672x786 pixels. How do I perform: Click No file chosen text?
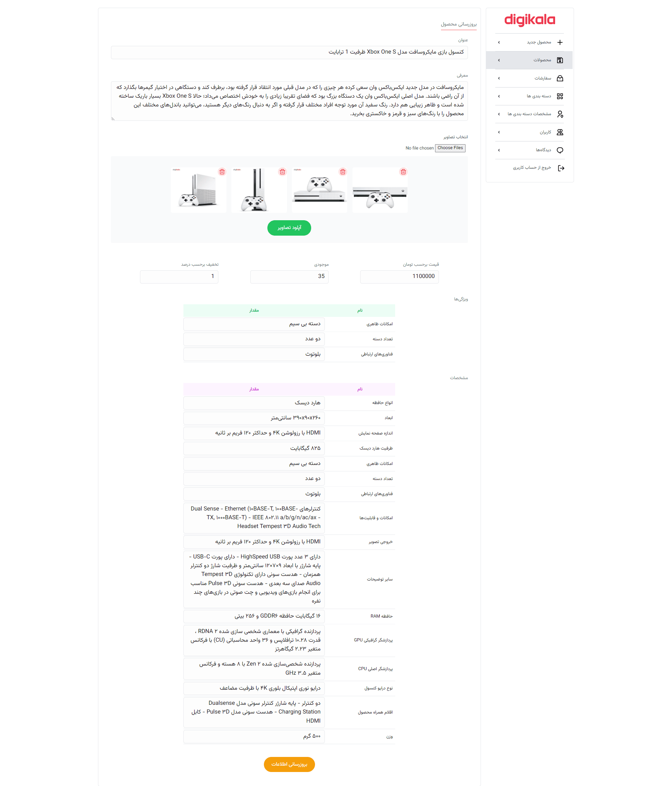[419, 148]
